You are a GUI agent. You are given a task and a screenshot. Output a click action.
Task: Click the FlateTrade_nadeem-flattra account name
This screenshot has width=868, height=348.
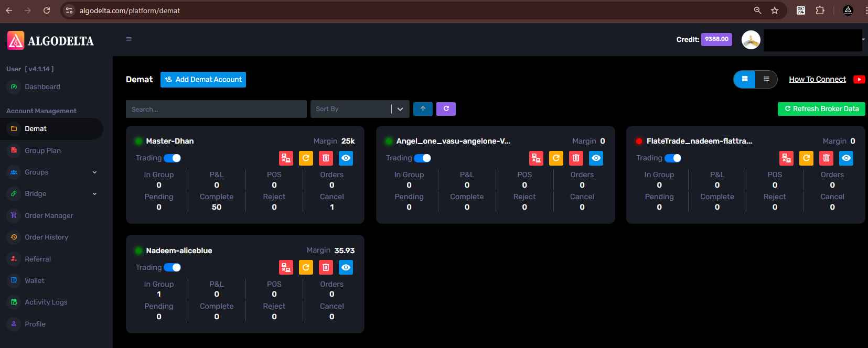pyautogui.click(x=699, y=142)
